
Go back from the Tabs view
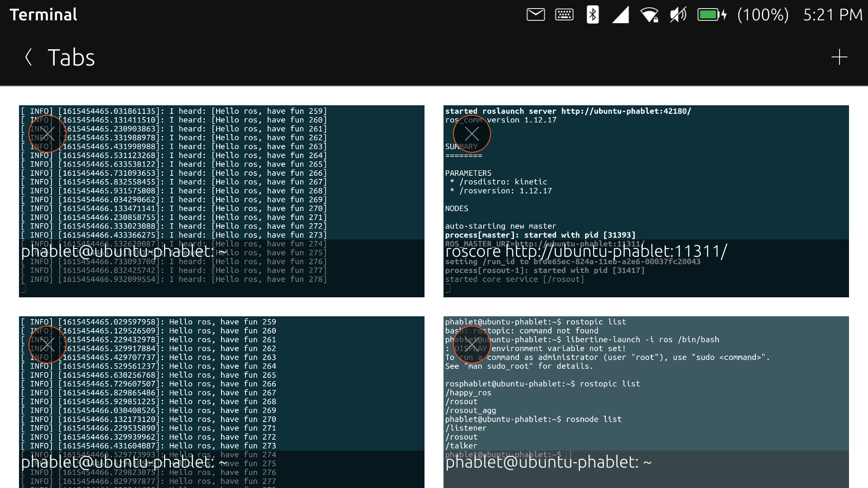click(28, 57)
